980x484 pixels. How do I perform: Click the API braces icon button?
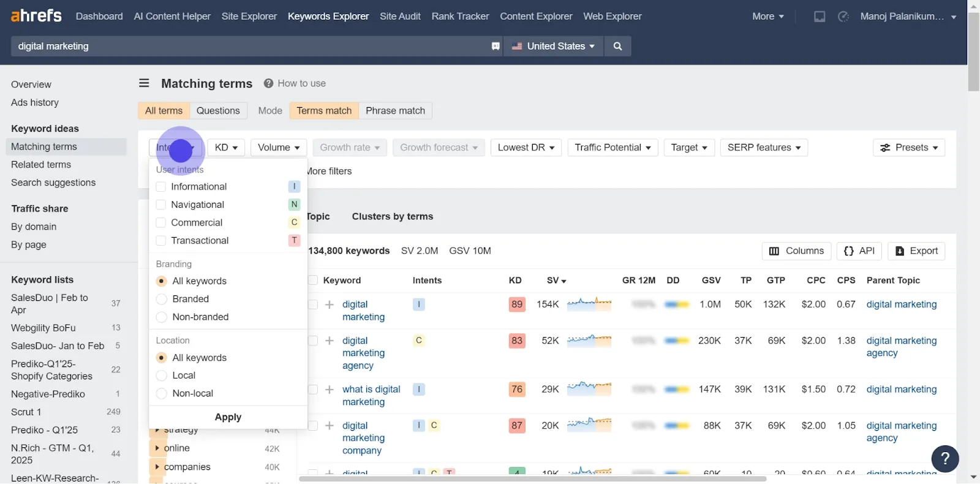tap(859, 251)
